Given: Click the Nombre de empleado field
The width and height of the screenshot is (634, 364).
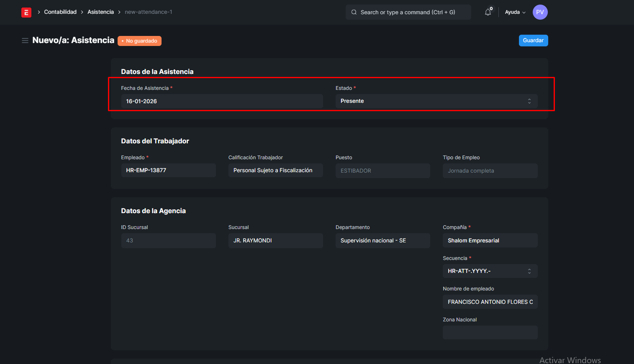Looking at the screenshot, I should (x=490, y=302).
